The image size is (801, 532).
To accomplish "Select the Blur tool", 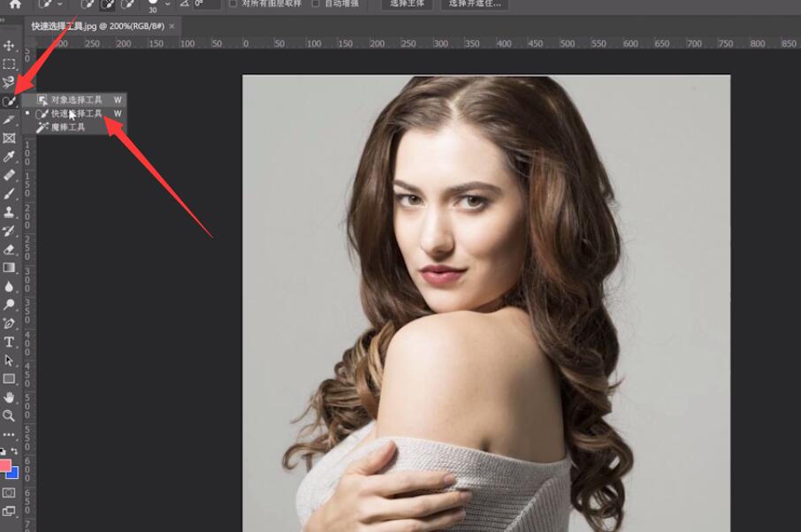I will [9, 286].
